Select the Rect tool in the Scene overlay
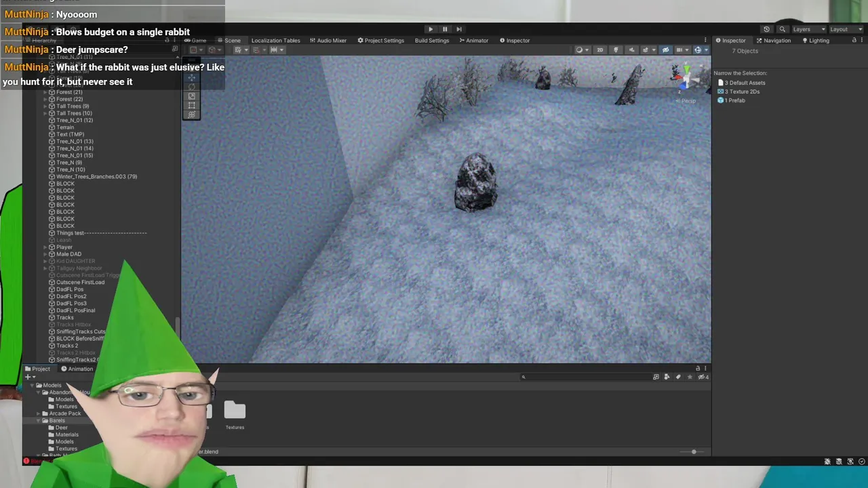This screenshot has width=868, height=488. [x=191, y=105]
